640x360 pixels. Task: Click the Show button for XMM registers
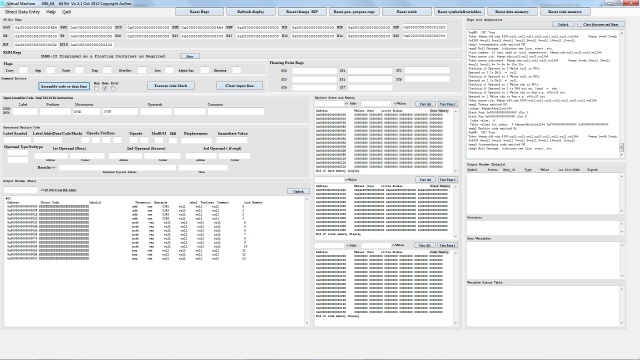pyautogui.click(x=190, y=56)
